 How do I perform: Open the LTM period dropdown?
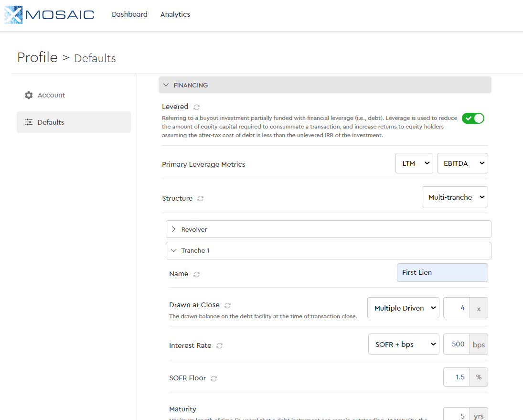(x=414, y=163)
